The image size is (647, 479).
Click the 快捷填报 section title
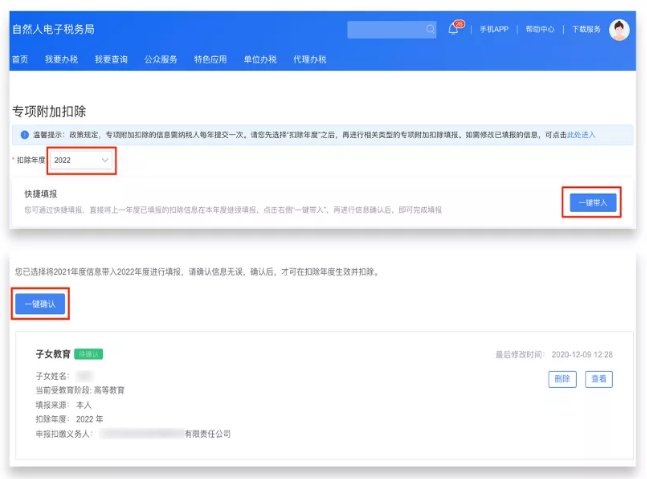tap(41, 194)
